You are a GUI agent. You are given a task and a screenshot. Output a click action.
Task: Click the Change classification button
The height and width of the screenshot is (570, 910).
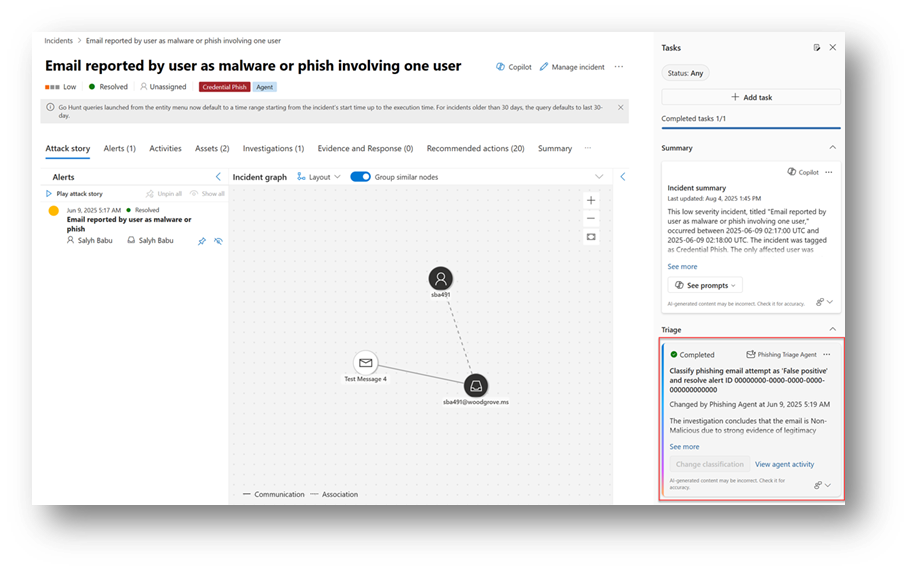(x=710, y=464)
